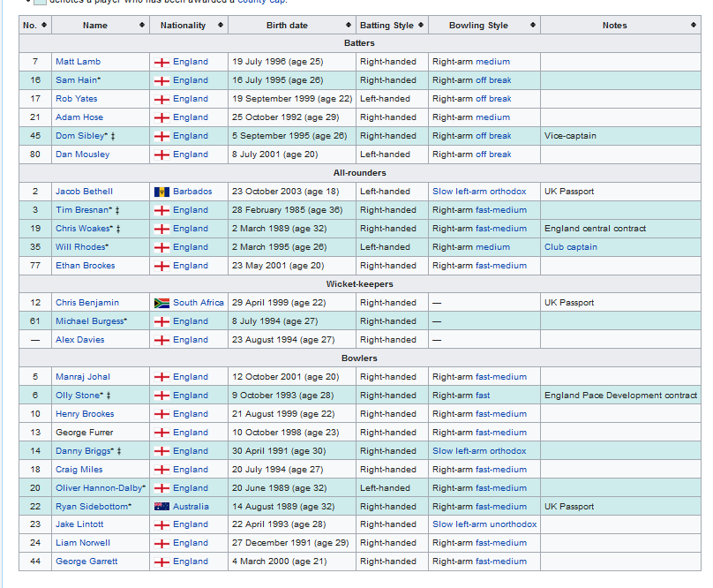Follow the South Africa nationality text link
The image size is (713, 588).
coord(199,303)
